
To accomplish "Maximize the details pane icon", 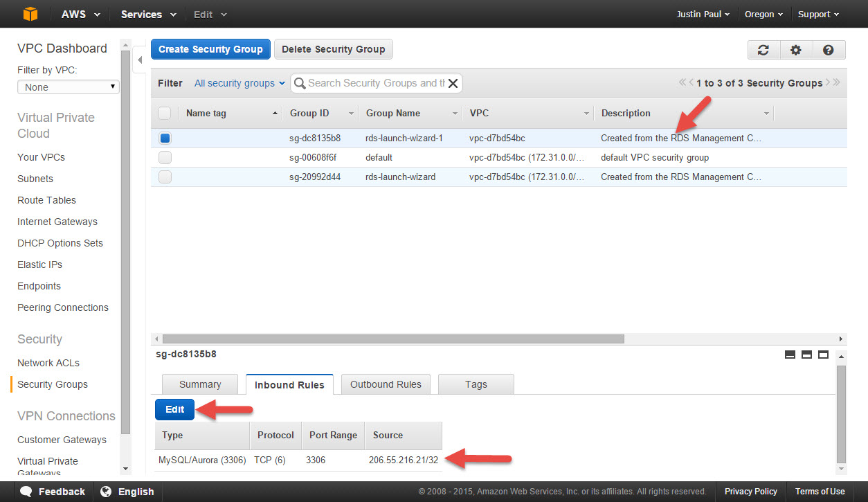I will tap(823, 355).
